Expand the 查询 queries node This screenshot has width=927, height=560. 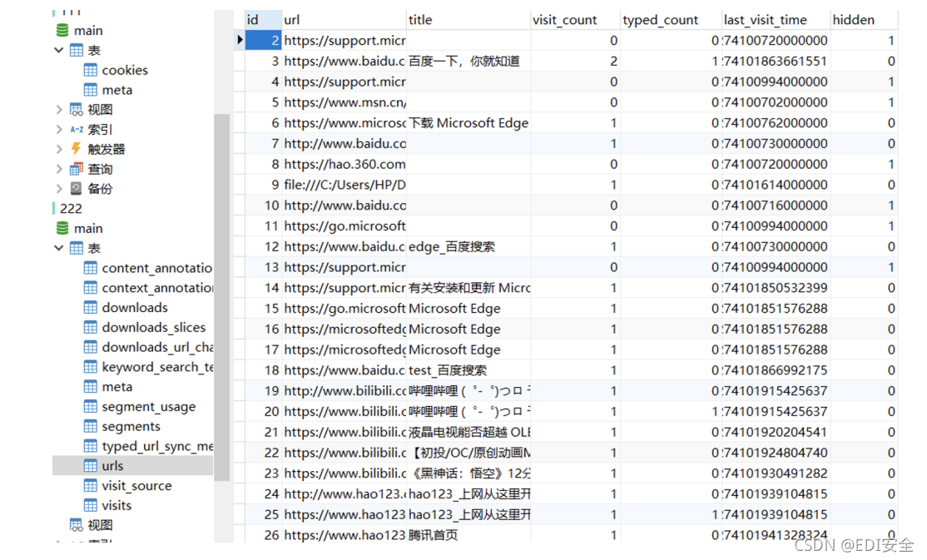[x=58, y=169]
